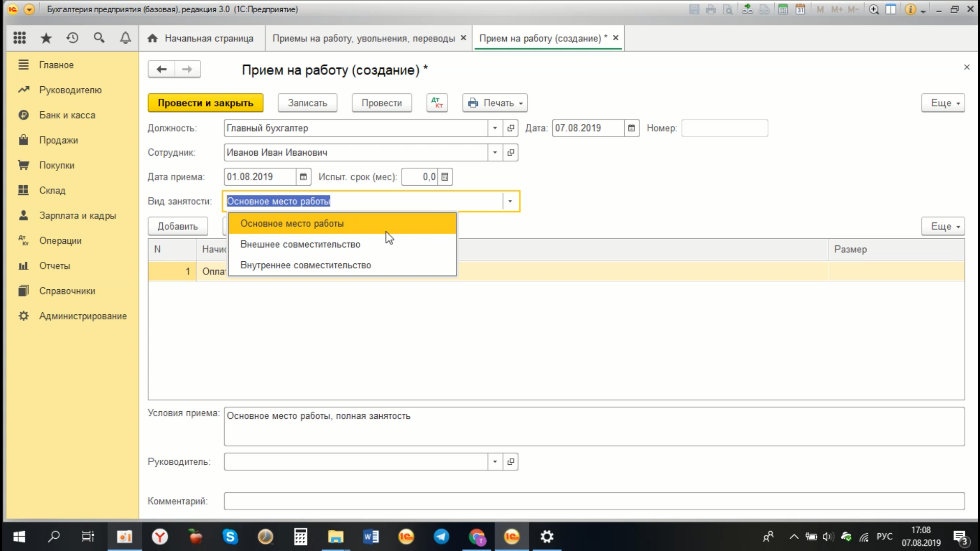Viewport: 980px width, 551px height.
Task: Click the 'Номер' input field
Action: (x=724, y=128)
